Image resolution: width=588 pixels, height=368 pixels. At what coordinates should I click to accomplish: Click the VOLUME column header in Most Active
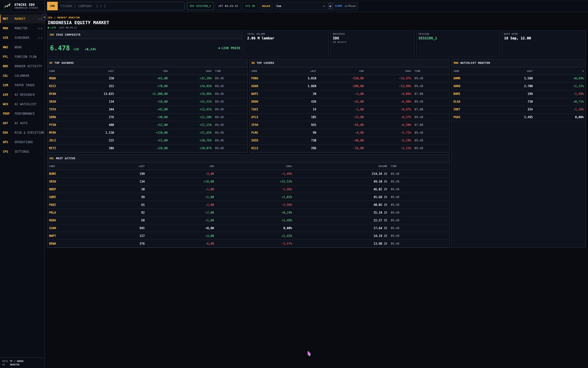pyautogui.click(x=383, y=166)
